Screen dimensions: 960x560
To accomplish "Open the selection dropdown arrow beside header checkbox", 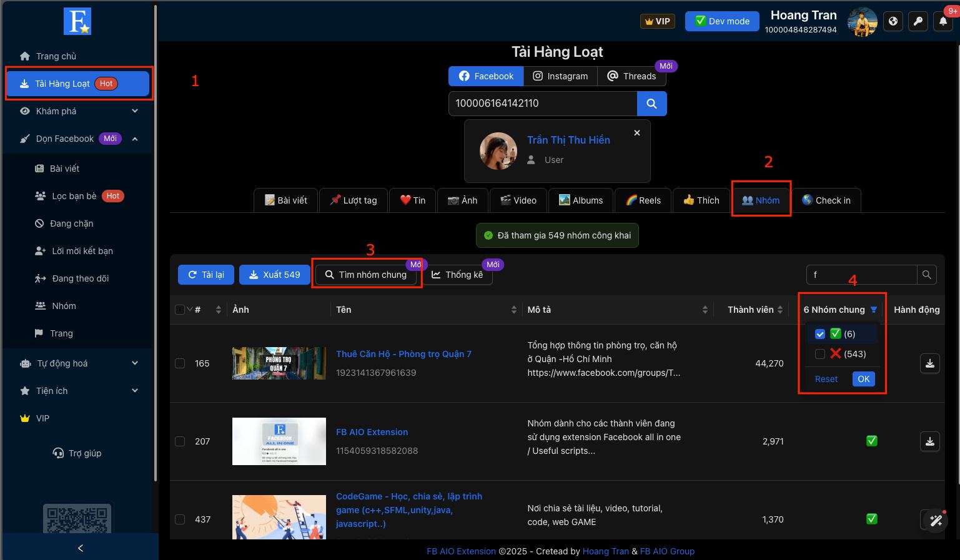I will click(190, 310).
